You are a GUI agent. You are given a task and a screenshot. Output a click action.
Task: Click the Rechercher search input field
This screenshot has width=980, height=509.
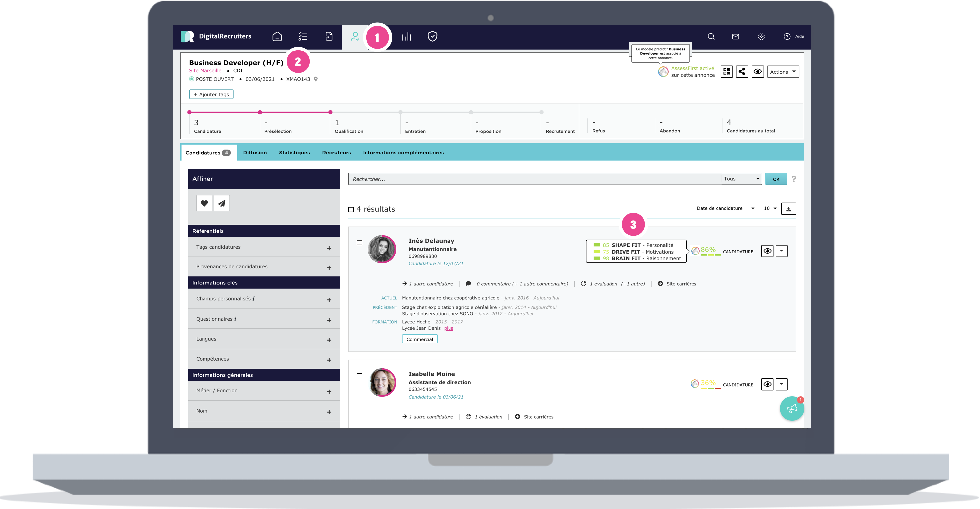point(532,179)
